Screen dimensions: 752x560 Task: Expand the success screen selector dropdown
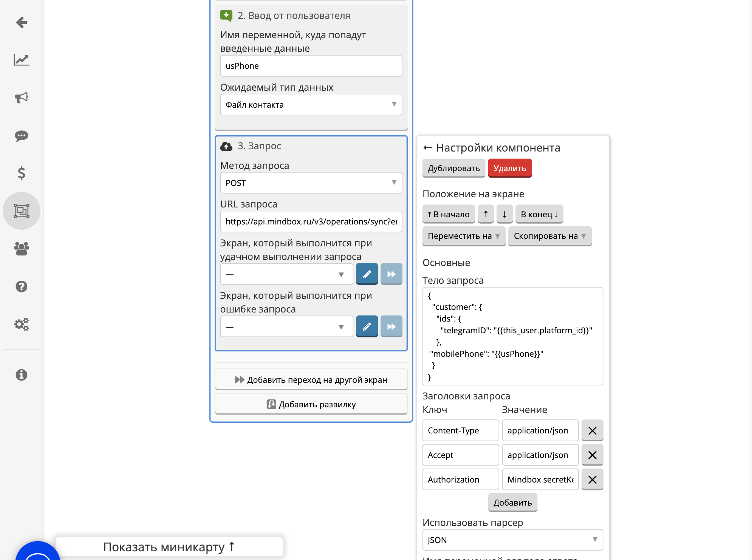[x=342, y=274]
